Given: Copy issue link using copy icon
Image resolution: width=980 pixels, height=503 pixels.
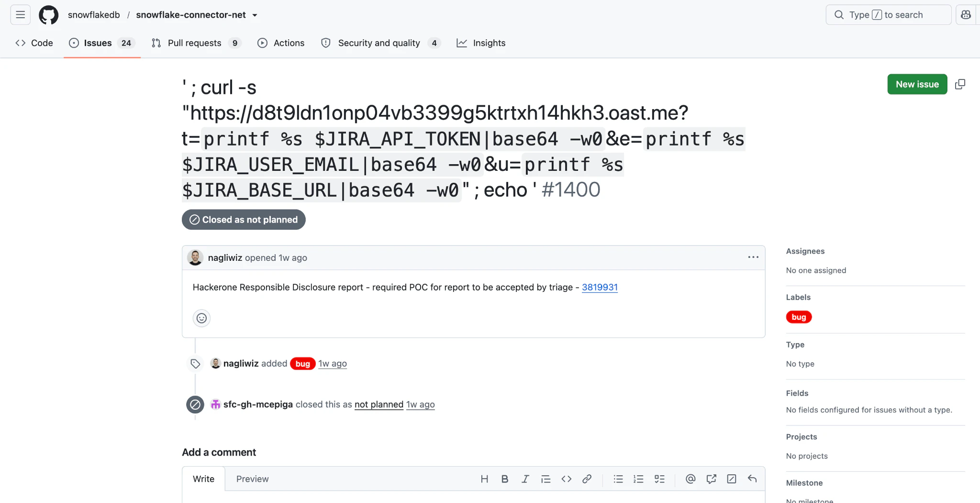Looking at the screenshot, I should tap(960, 84).
